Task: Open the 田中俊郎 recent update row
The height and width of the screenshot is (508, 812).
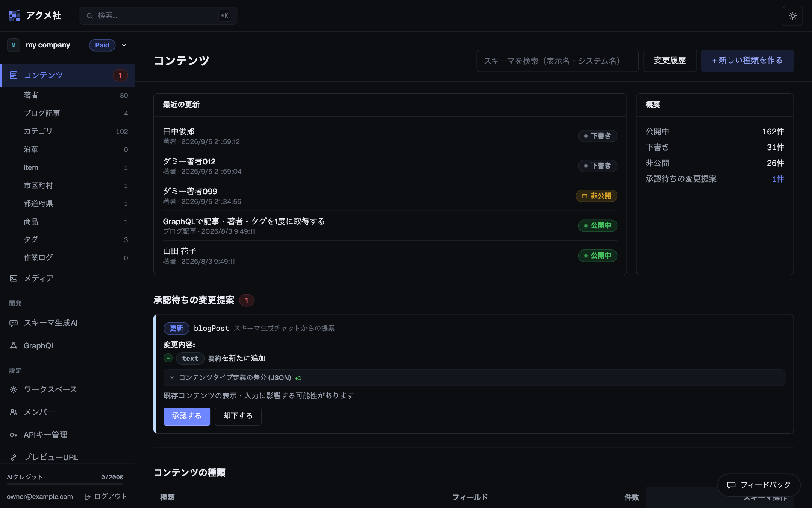Action: coord(390,136)
